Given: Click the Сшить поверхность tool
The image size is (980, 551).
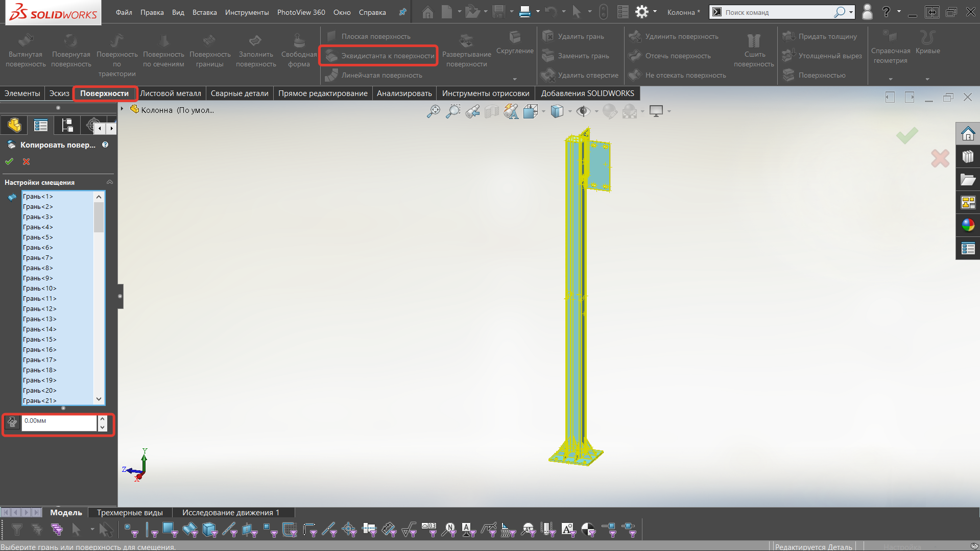Looking at the screenshot, I should 754,50.
